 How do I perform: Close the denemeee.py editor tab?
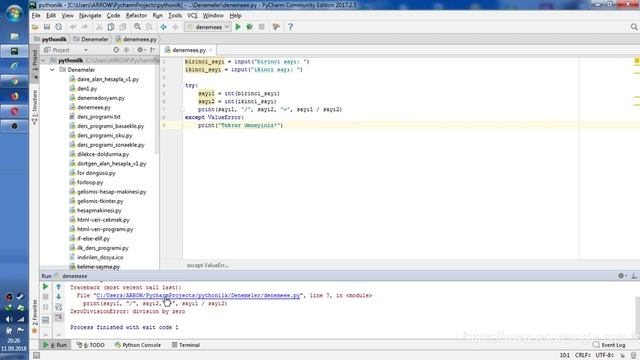[211, 50]
